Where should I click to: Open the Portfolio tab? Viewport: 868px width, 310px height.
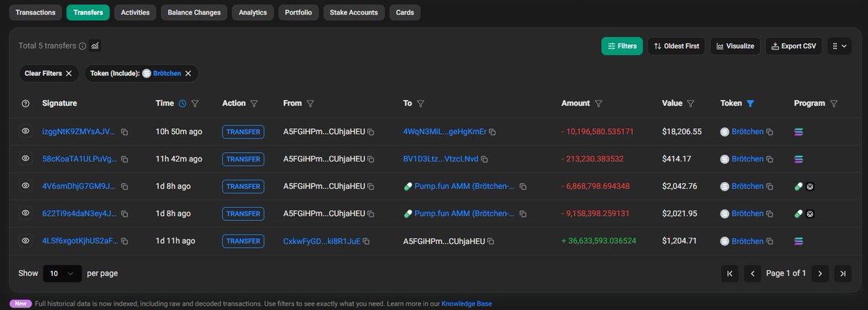[x=298, y=12]
